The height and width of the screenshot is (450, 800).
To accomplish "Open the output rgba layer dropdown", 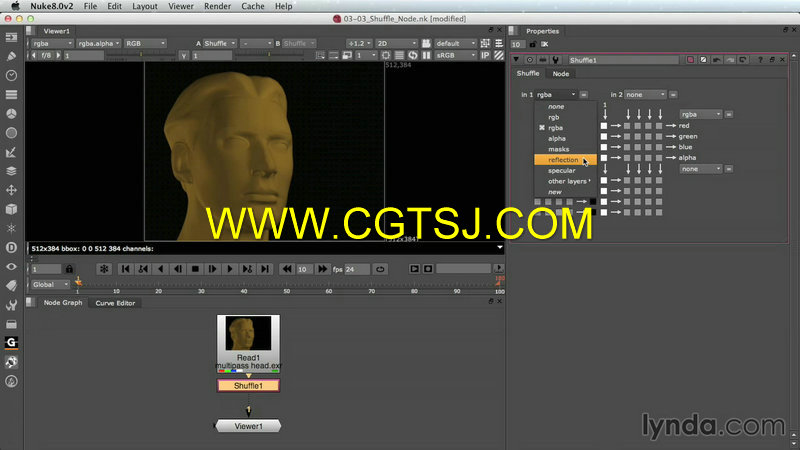I will coord(701,114).
